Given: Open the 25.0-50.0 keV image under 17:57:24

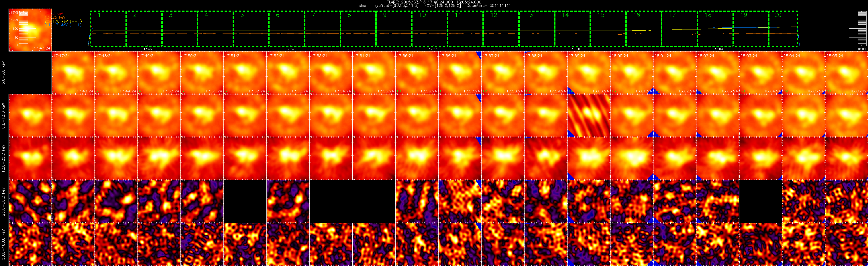Looking at the screenshot, I should (x=503, y=201).
